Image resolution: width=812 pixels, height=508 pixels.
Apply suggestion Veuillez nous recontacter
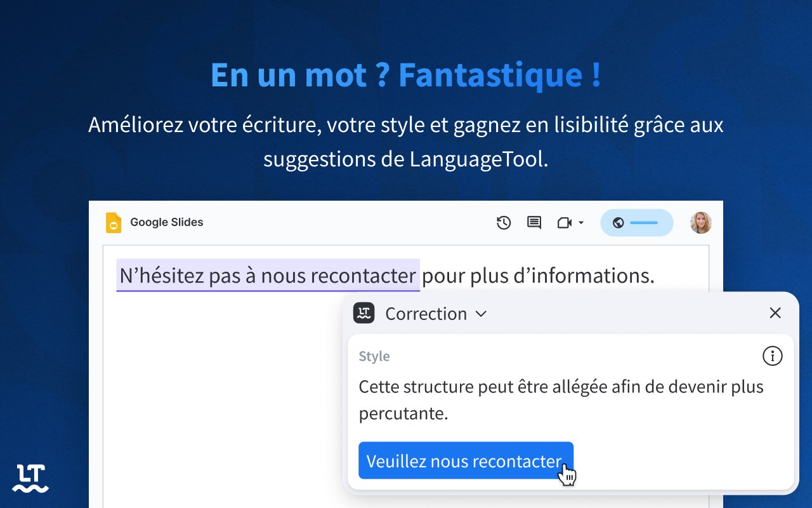pyautogui.click(x=466, y=460)
